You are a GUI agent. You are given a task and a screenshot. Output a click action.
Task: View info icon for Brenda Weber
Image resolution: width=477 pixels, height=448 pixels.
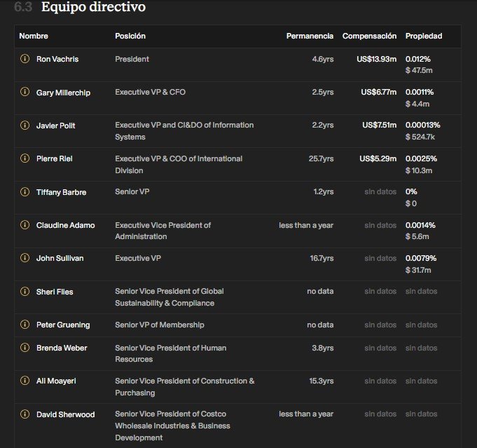[x=25, y=348]
